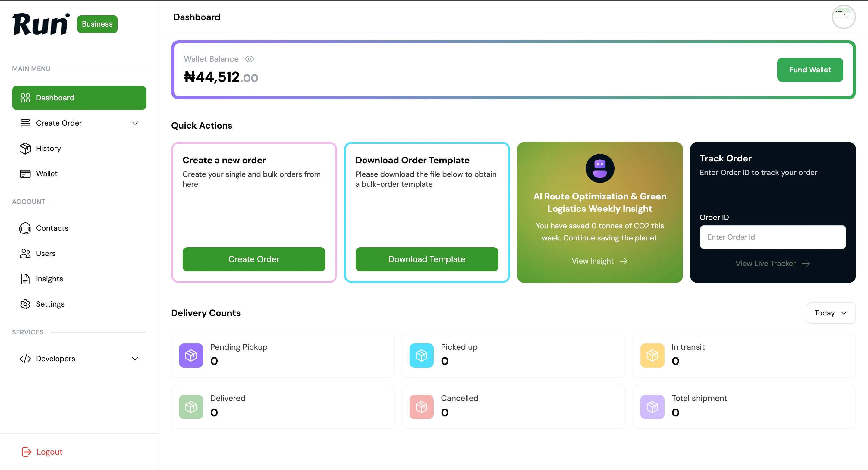868x470 pixels.
Task: Open Wallet in the sidebar
Action: tap(79, 174)
